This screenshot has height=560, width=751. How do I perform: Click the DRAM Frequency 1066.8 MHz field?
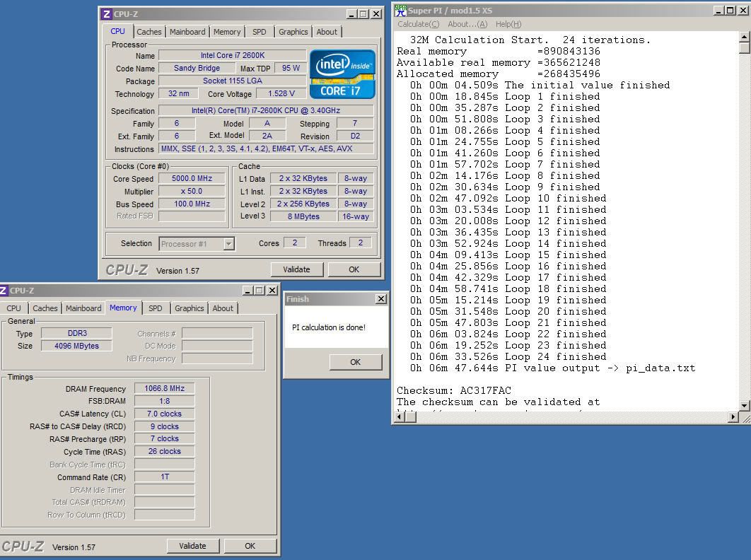[165, 388]
